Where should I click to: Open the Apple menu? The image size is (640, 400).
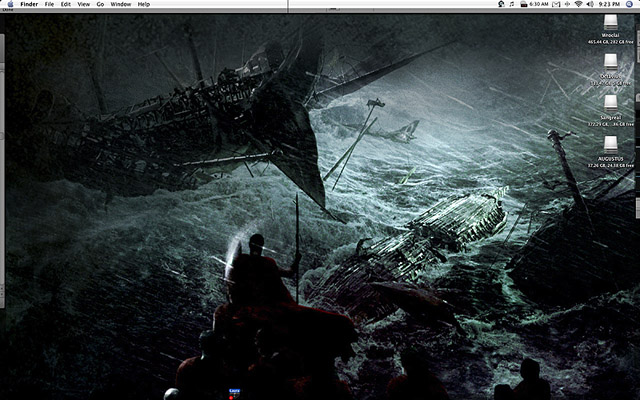[11, 4]
